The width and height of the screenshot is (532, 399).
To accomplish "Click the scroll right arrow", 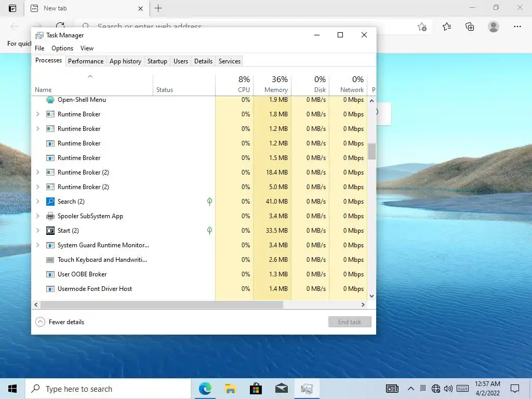I will point(363,304).
